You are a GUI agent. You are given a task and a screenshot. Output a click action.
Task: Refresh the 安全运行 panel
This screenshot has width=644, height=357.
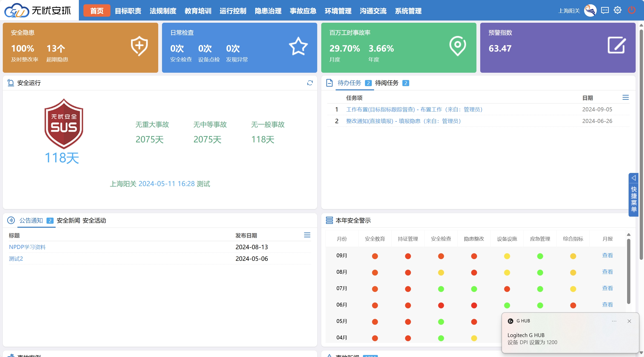point(310,83)
